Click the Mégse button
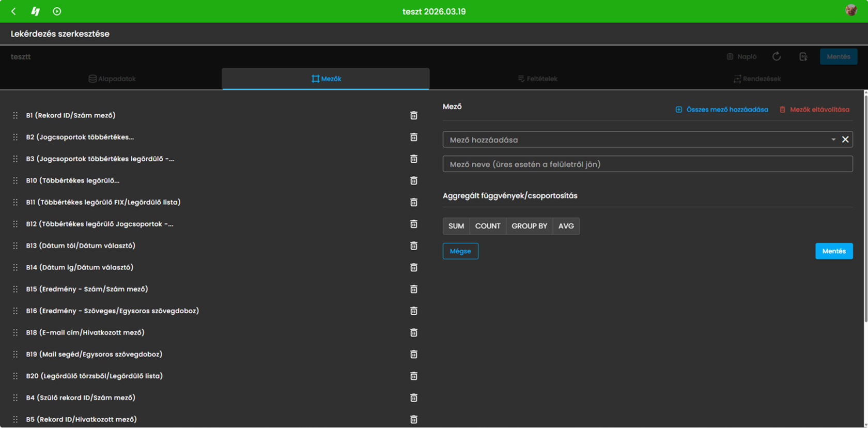Screen dimensions: 868x428 460,251
